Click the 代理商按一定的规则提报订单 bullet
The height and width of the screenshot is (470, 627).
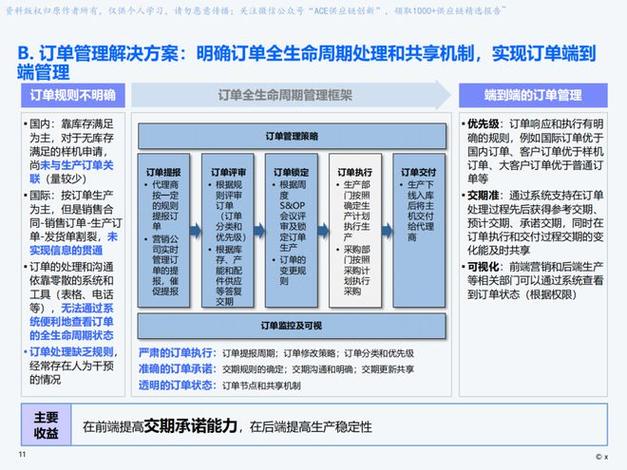point(163,206)
